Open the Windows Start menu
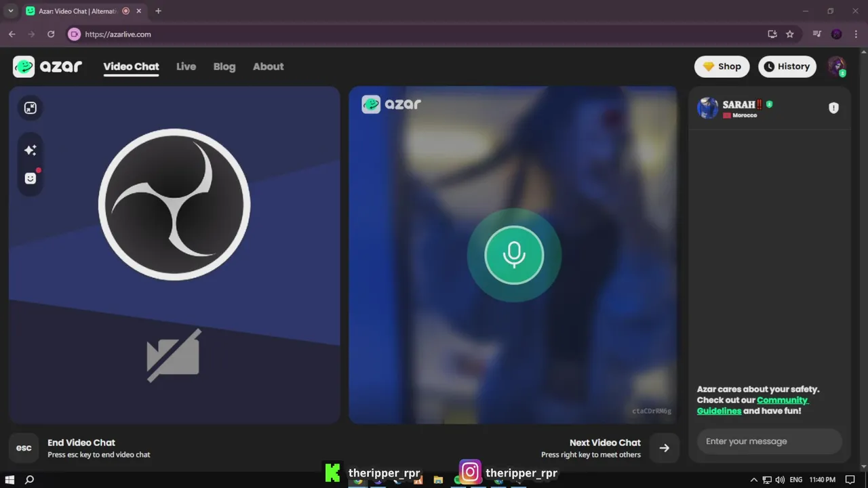This screenshot has height=488, width=868. coord(10,480)
